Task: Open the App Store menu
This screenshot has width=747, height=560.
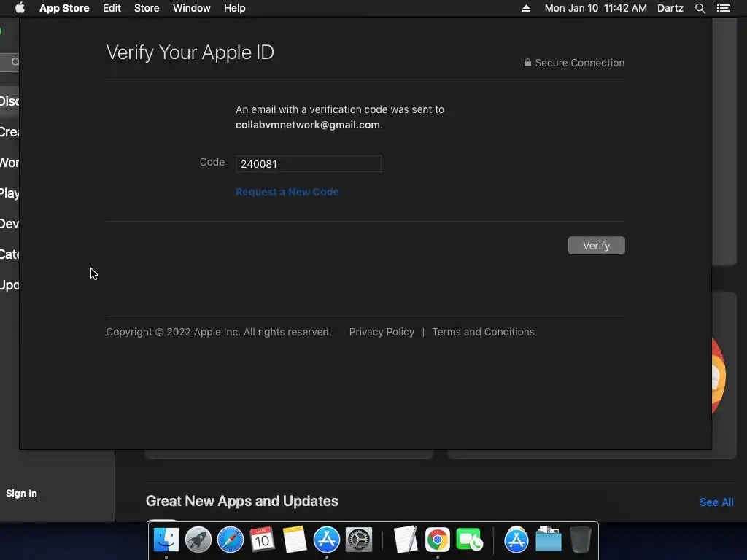Action: pos(64,8)
